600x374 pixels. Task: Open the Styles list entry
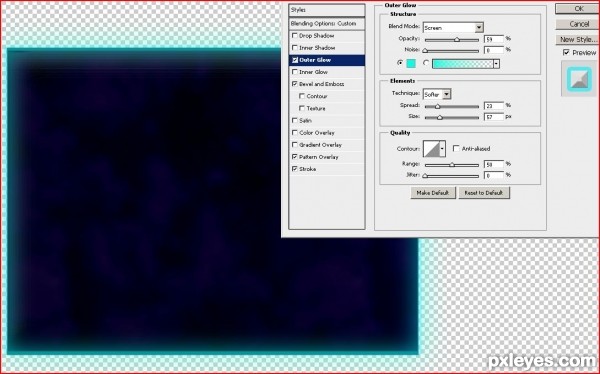pyautogui.click(x=327, y=10)
